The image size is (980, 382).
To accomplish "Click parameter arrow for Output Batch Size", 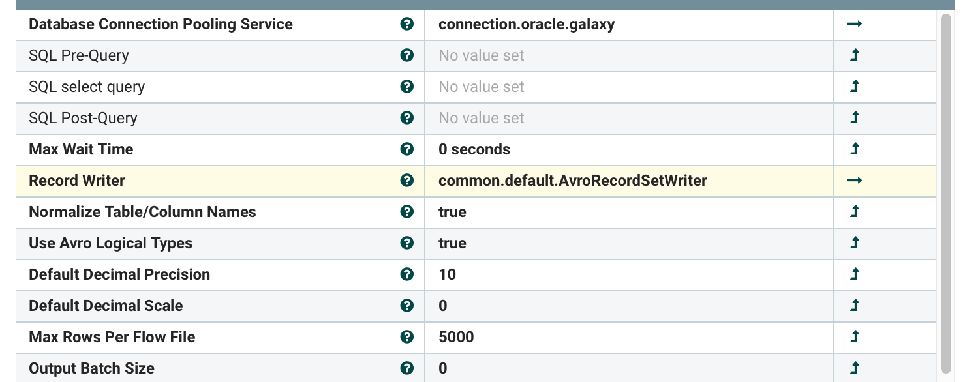I will coord(855,368).
